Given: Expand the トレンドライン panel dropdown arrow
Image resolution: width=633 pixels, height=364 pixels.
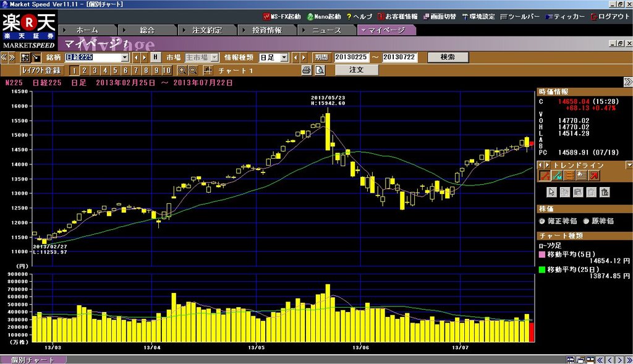Looking at the screenshot, I should [628, 165].
